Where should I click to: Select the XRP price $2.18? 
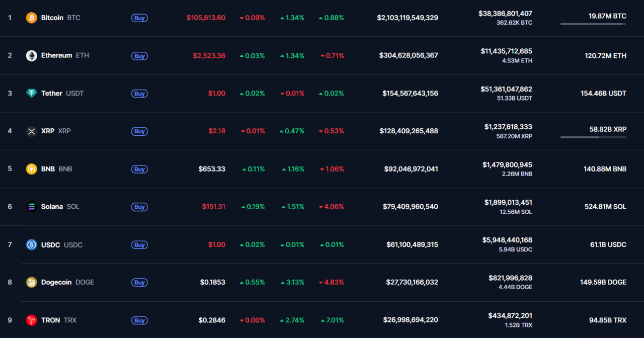click(217, 131)
